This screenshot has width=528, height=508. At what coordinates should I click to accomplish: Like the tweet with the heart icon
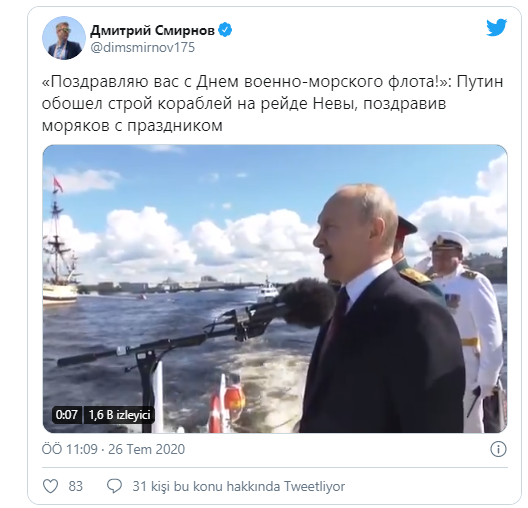coord(51,486)
